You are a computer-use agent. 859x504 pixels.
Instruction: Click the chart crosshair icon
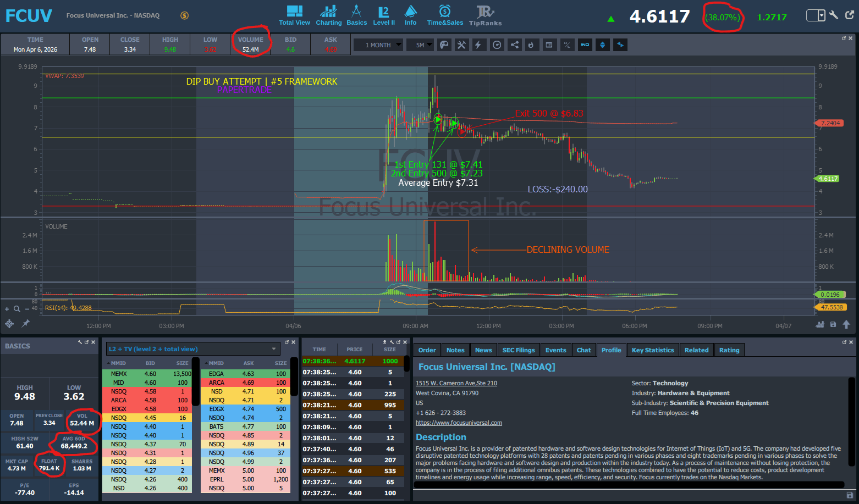[9, 324]
